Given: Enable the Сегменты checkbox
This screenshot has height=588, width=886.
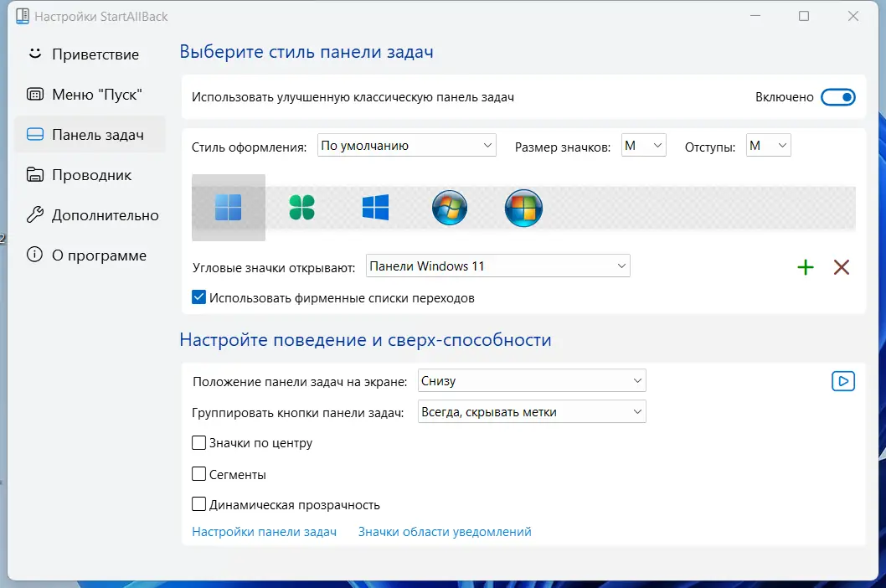Looking at the screenshot, I should point(199,474).
